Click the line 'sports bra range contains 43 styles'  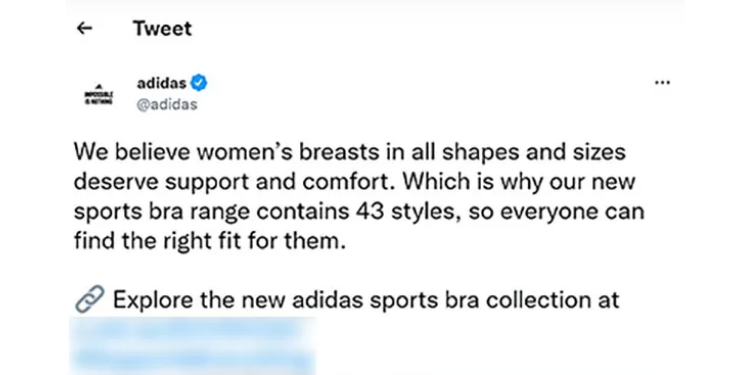pyautogui.click(x=359, y=212)
